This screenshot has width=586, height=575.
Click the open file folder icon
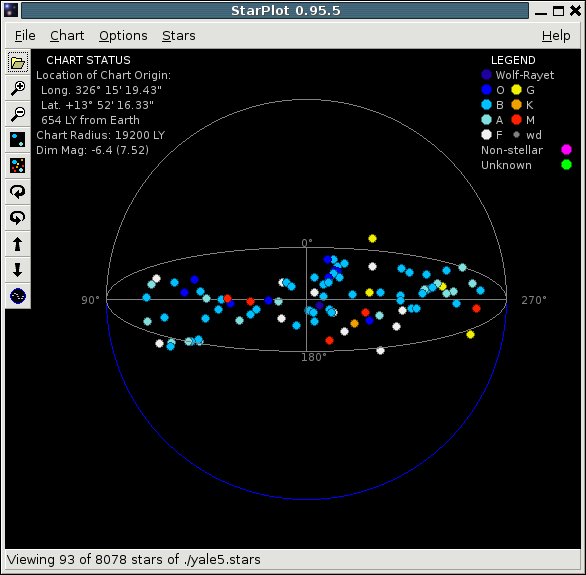pyautogui.click(x=18, y=62)
